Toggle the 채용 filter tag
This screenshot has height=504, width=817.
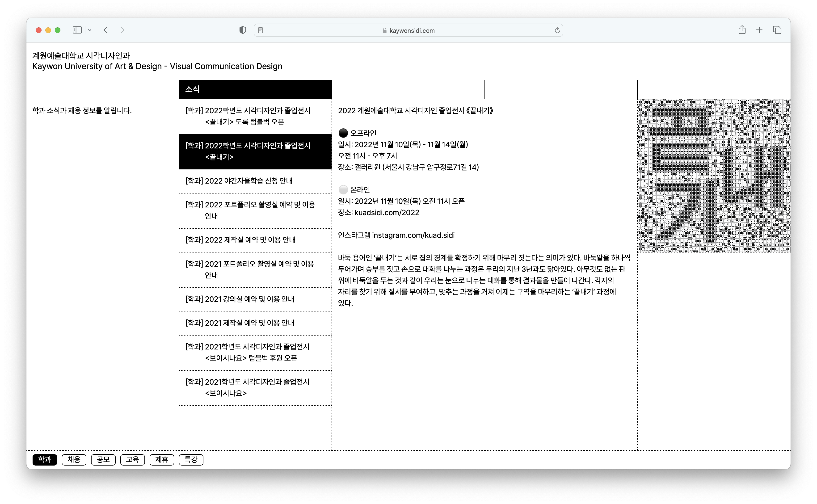pos(74,460)
